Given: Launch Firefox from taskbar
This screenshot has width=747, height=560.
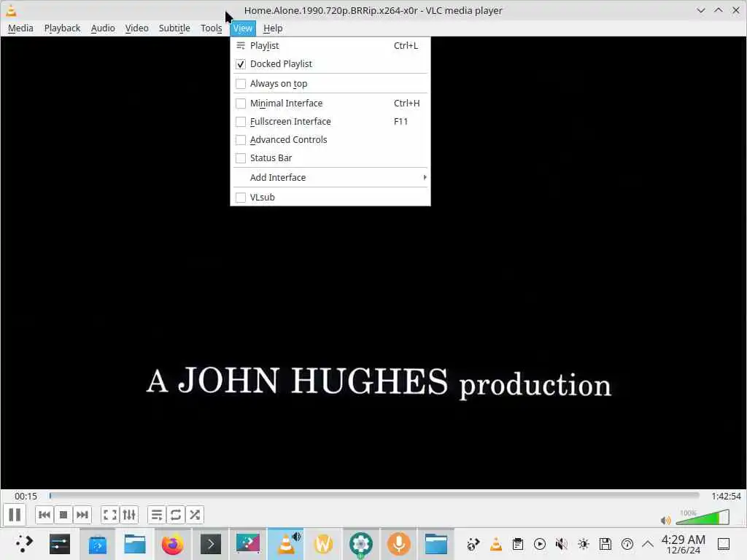Looking at the screenshot, I should point(172,544).
